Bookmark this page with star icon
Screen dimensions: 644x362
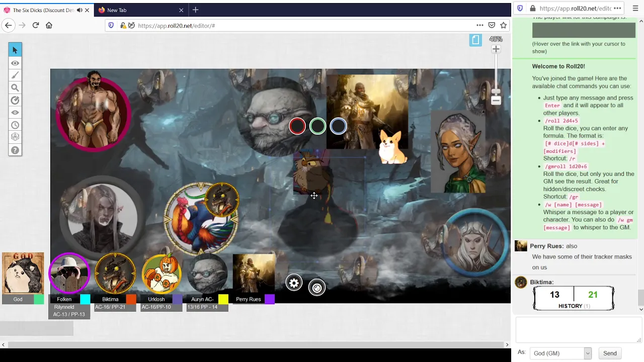(x=503, y=25)
